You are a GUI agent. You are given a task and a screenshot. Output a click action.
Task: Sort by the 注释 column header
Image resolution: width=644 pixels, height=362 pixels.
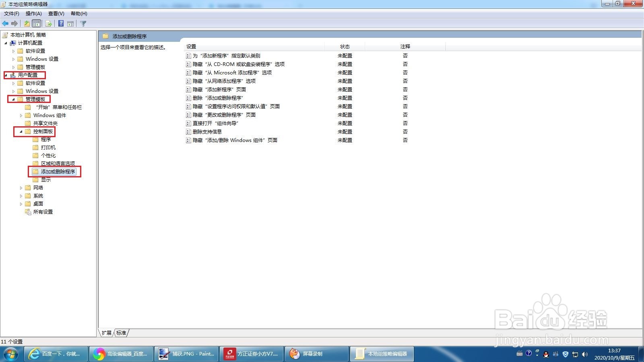point(405,47)
